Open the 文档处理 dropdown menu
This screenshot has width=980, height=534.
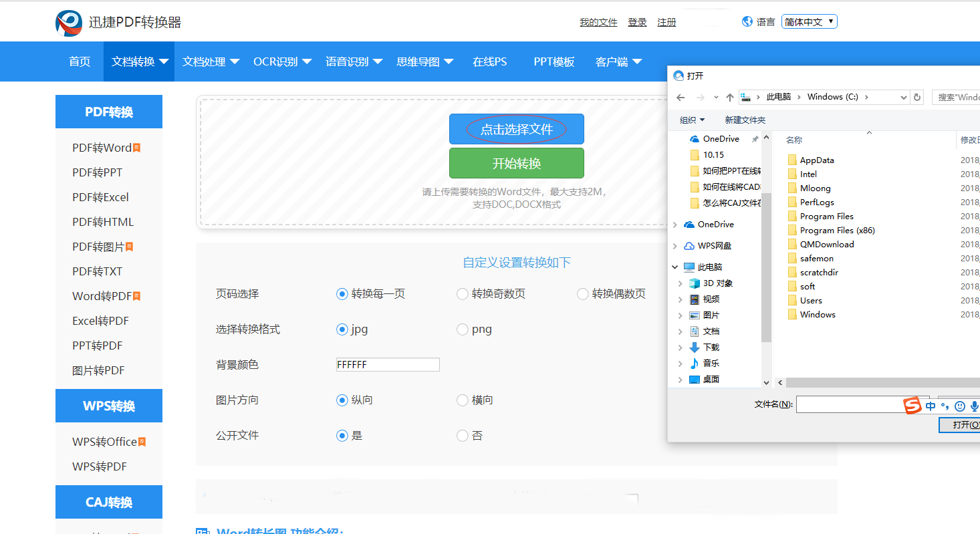pyautogui.click(x=211, y=61)
